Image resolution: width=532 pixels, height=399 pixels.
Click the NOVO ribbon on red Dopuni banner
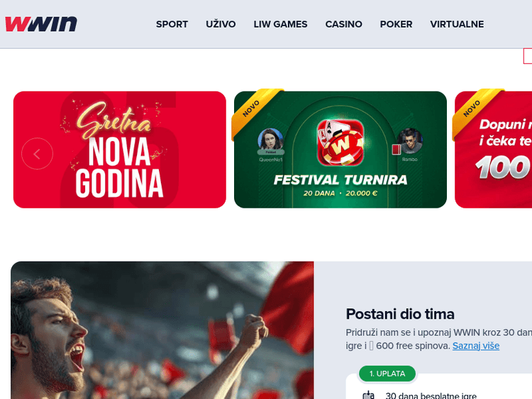click(x=477, y=111)
